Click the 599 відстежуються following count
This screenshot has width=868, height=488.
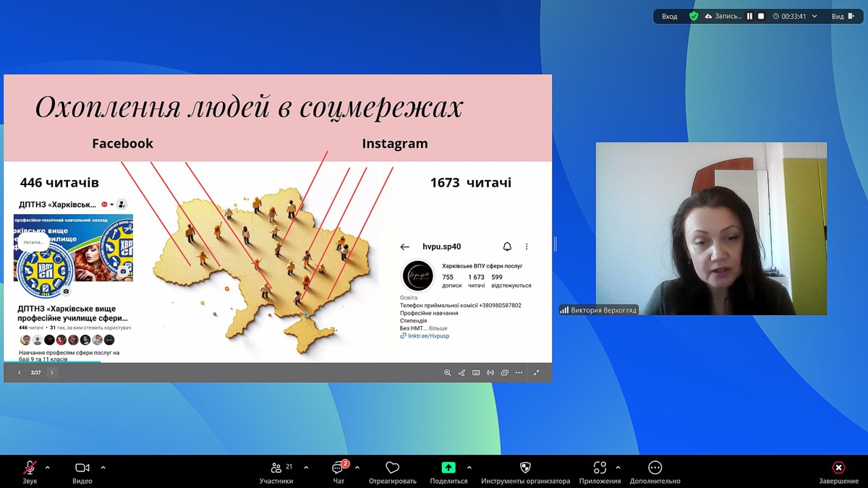tap(511, 281)
